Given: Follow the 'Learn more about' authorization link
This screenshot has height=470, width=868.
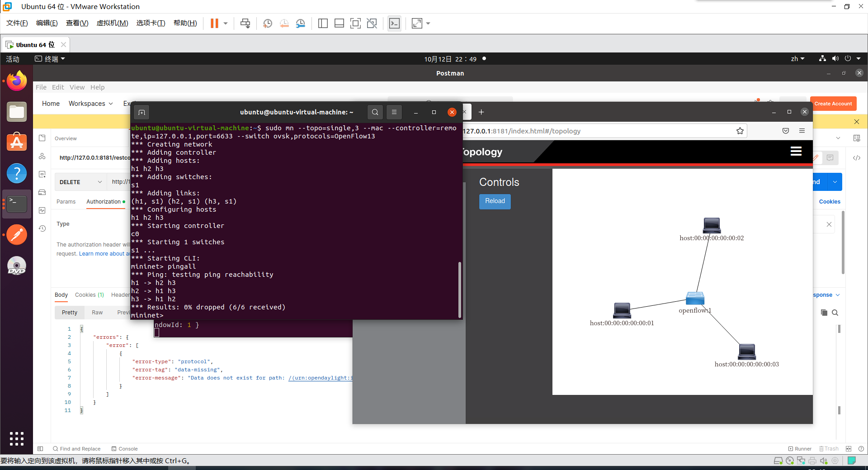Looking at the screenshot, I should [104, 254].
